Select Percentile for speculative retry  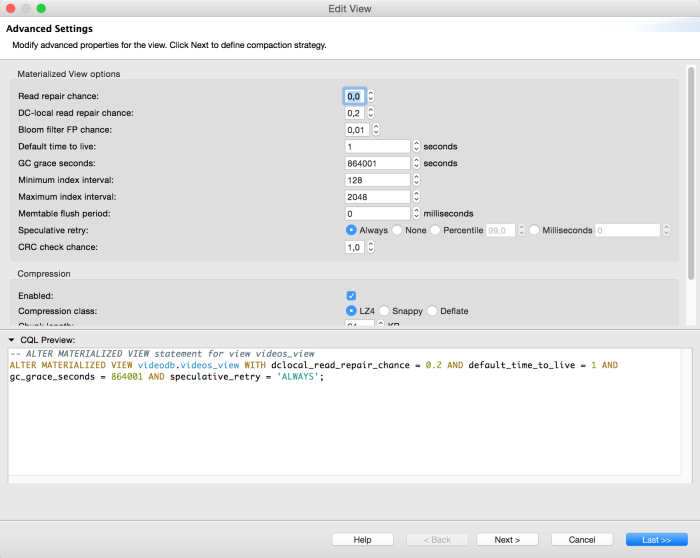point(435,230)
